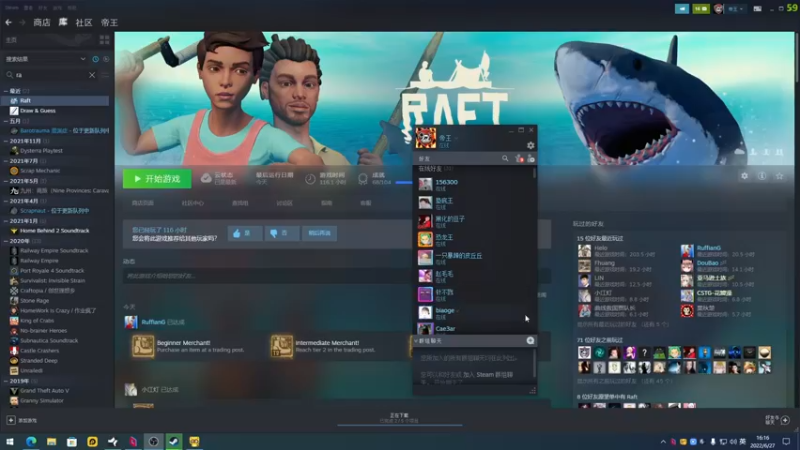Open Windows Start menu
Viewport: 800px width, 450px height.
tap(10, 441)
